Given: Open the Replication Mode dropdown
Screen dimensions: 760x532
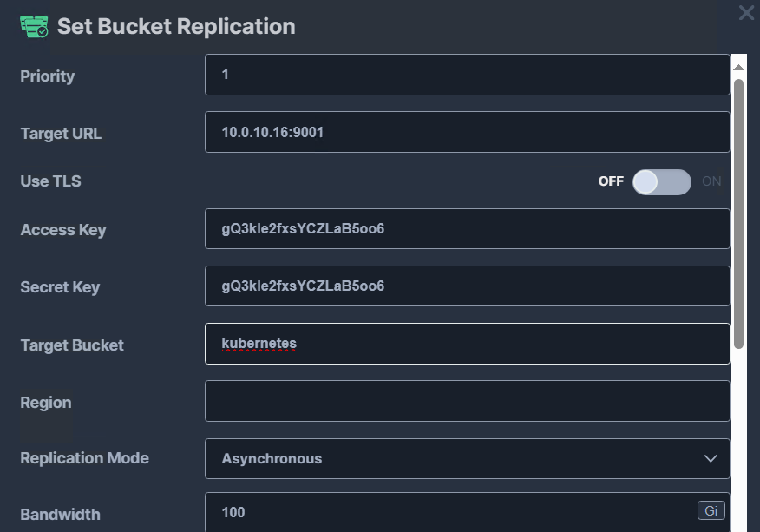Looking at the screenshot, I should (x=467, y=458).
